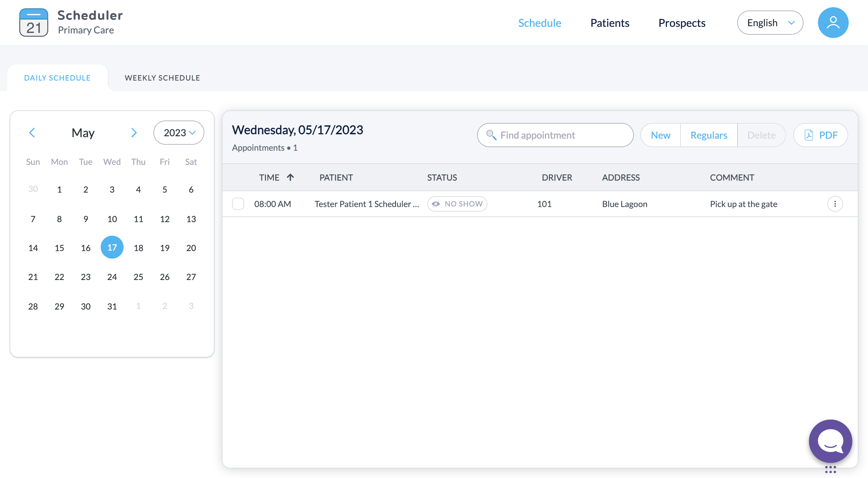868x478 pixels.
Task: Expand the 2023 year selector
Action: (179, 133)
